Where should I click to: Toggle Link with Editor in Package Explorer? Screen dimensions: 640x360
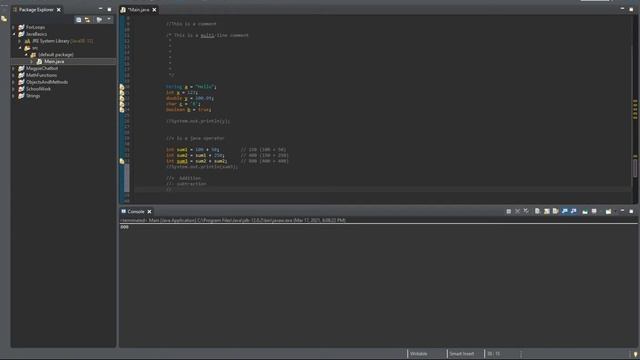click(87, 20)
